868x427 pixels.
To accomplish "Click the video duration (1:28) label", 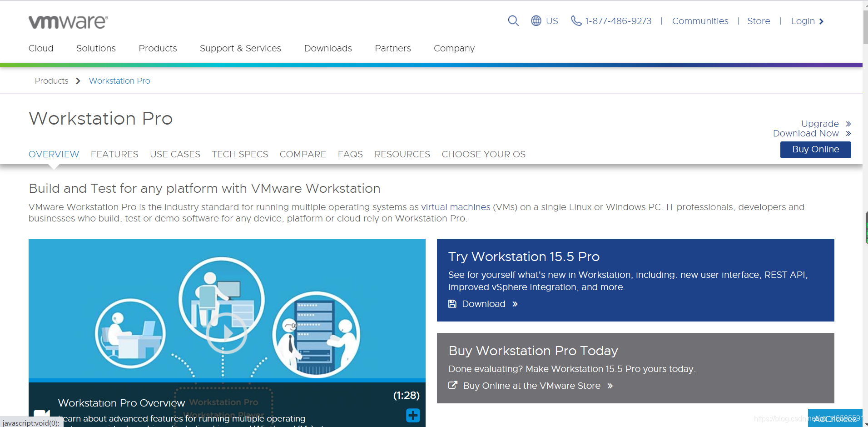I will point(406,395).
